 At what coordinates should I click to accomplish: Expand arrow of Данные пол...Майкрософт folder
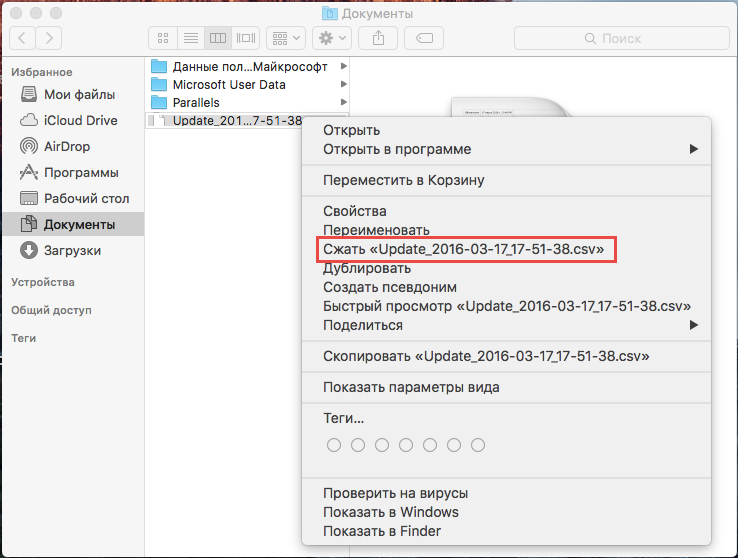point(344,66)
